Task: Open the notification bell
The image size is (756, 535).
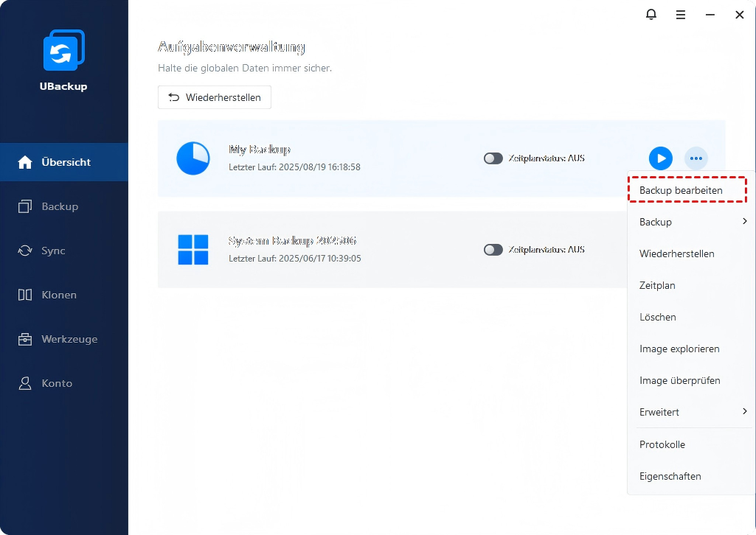Action: (651, 14)
